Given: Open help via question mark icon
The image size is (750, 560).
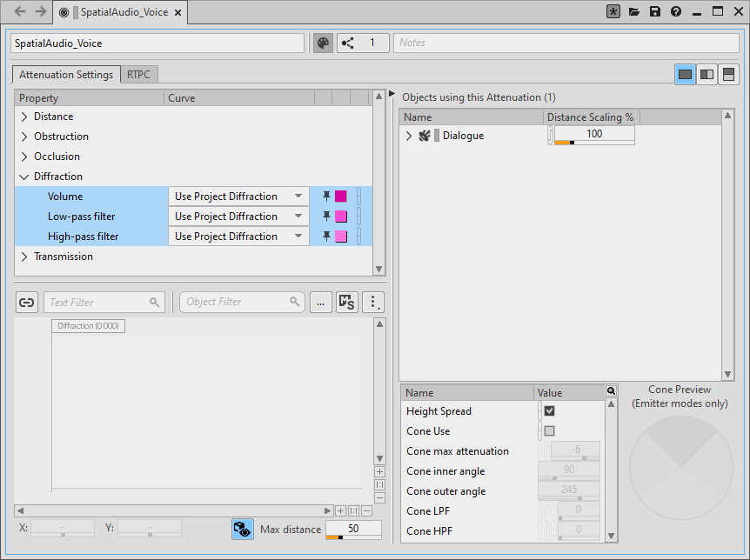Looking at the screenshot, I should pos(676,12).
